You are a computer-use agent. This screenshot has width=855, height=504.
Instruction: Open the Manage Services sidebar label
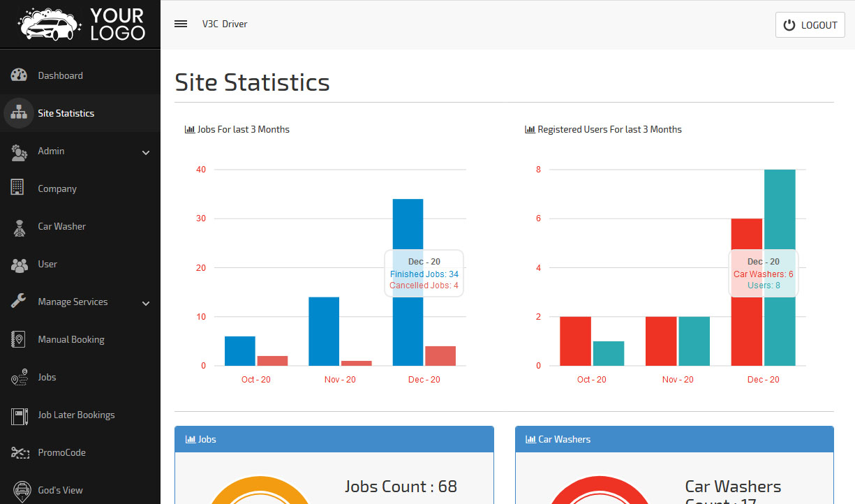coord(73,302)
